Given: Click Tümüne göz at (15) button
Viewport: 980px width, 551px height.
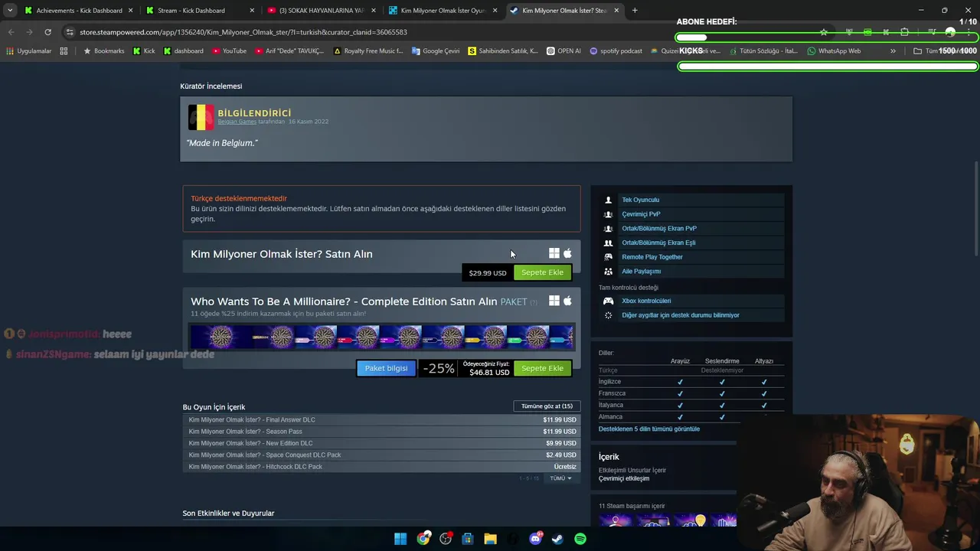Looking at the screenshot, I should tap(547, 406).
